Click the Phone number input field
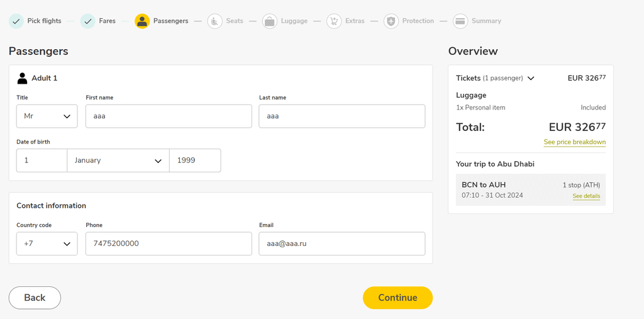 (169, 243)
